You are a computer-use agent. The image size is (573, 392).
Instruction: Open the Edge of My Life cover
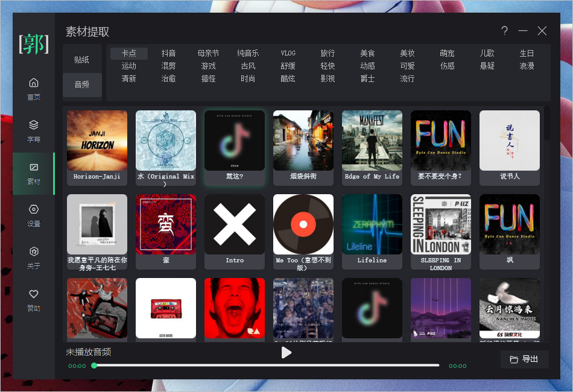[x=372, y=141]
